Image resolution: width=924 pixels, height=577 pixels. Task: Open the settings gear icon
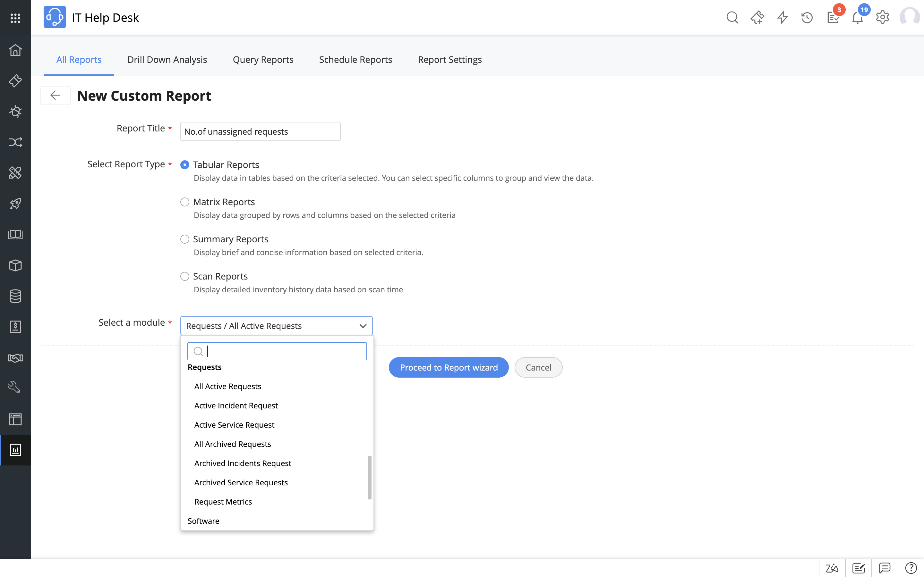pos(882,18)
